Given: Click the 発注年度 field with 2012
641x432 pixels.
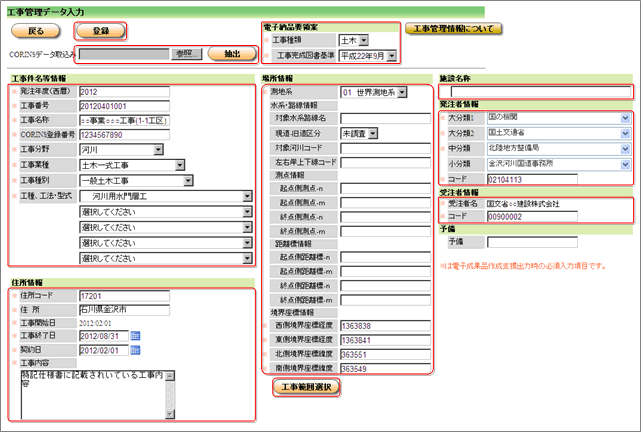Looking at the screenshot, I should click(124, 92).
